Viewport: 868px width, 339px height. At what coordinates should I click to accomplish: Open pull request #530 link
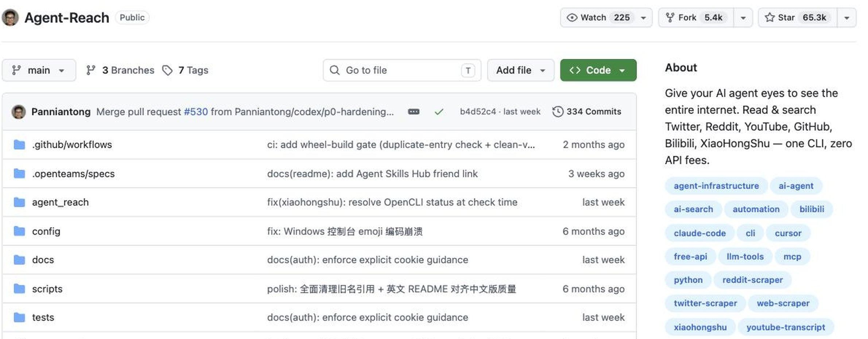(x=196, y=112)
